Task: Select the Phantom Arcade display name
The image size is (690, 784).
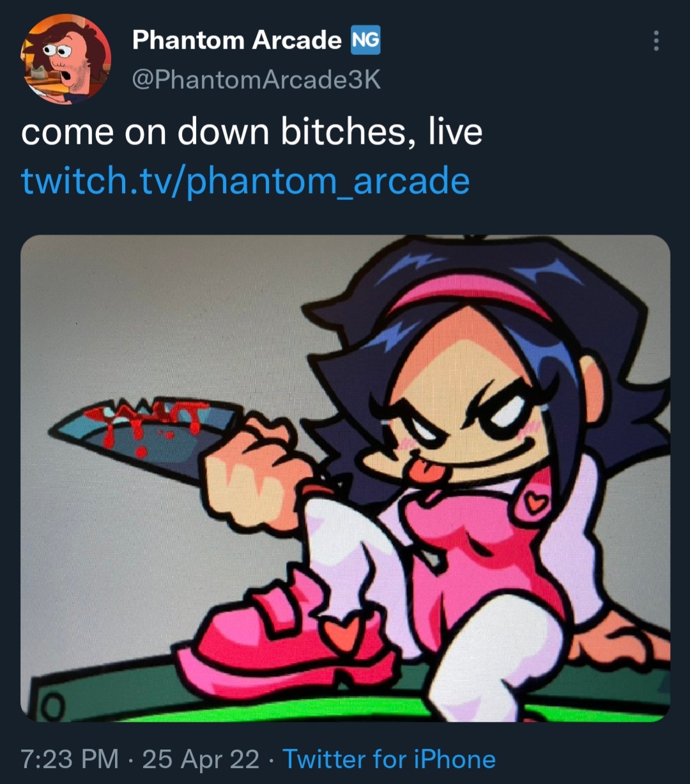Action: (x=237, y=41)
